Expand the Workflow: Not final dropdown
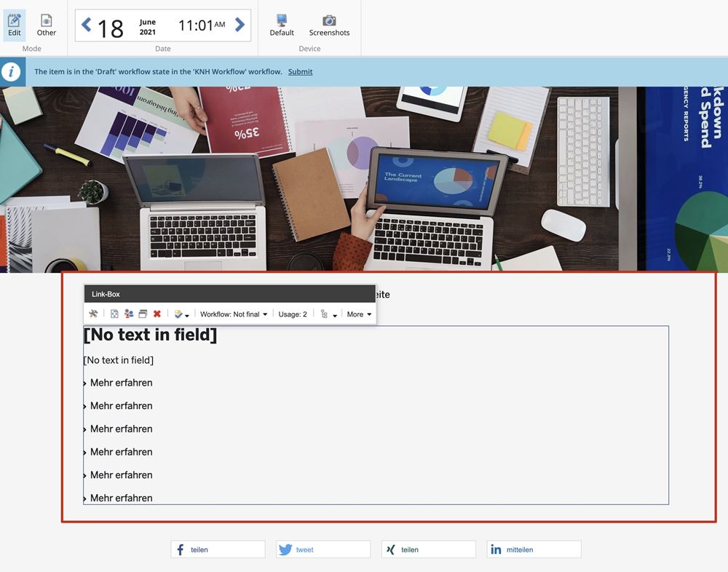Image resolution: width=728 pixels, height=572 pixels. pos(234,314)
